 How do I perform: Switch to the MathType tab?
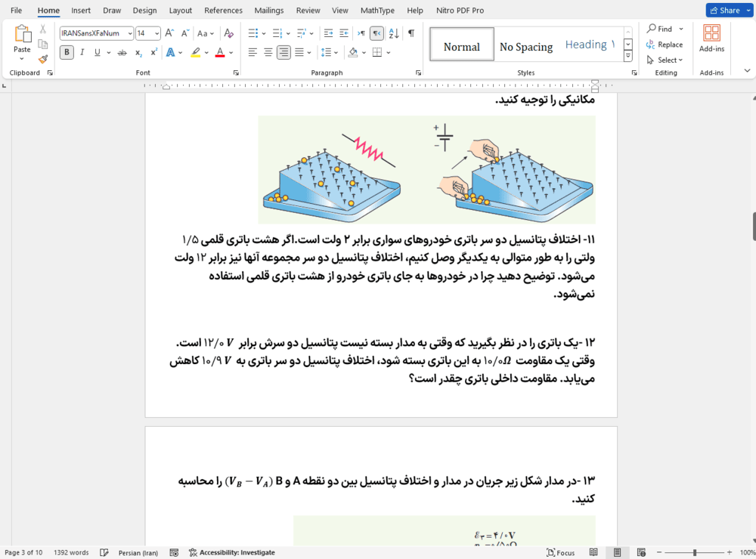pos(377,10)
